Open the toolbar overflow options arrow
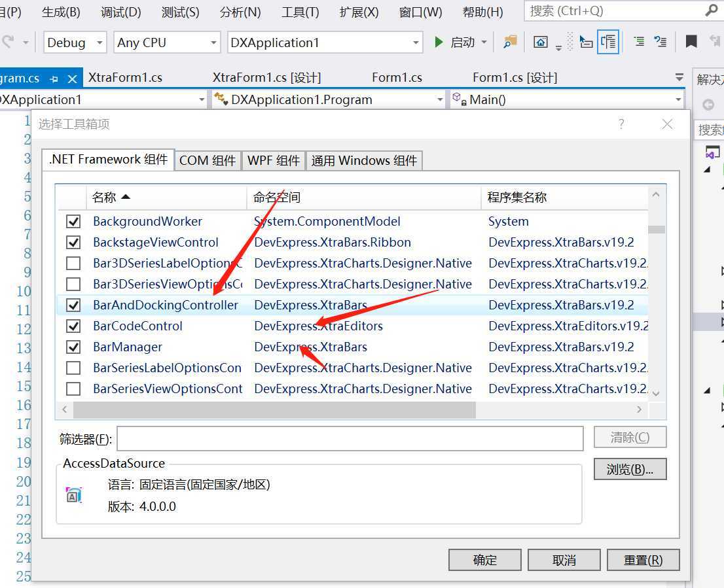724x588 pixels. pos(558,48)
